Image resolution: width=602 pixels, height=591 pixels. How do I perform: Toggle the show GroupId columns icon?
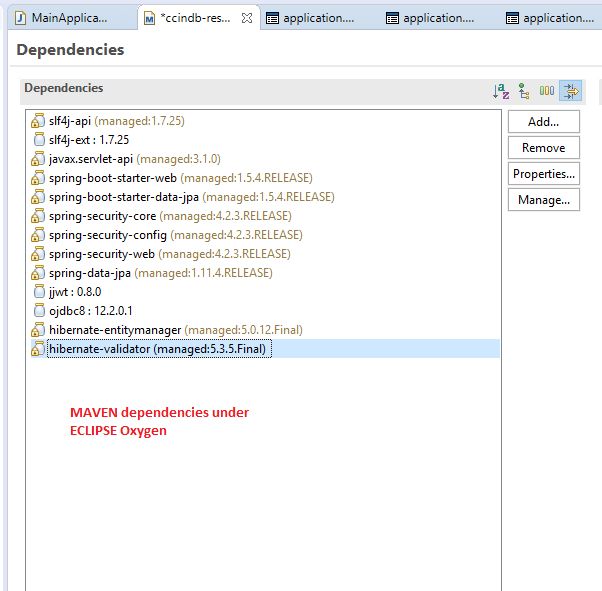tap(547, 91)
